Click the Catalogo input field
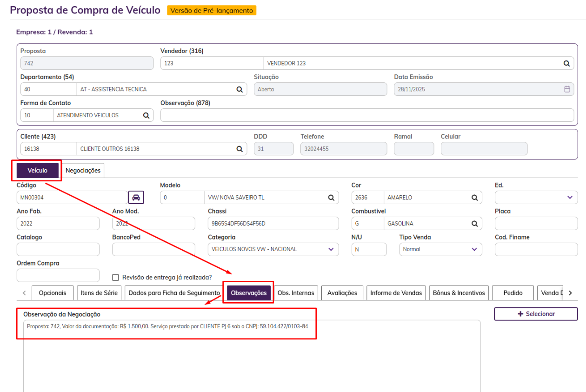 58,249
